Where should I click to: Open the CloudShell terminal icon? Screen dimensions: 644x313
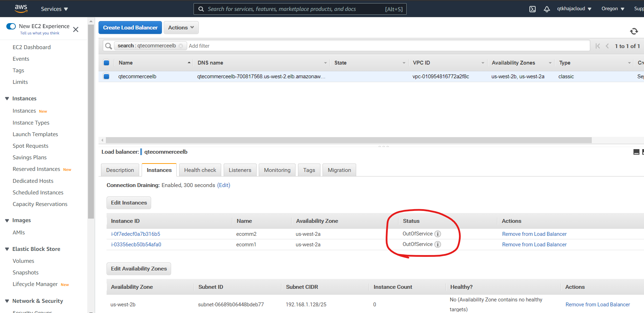coord(533,9)
